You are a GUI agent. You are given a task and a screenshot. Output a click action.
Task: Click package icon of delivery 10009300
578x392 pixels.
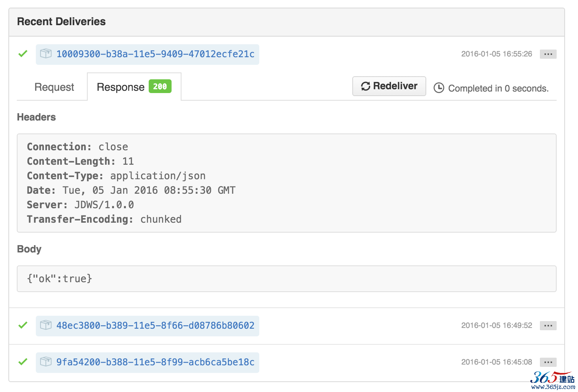tap(46, 53)
